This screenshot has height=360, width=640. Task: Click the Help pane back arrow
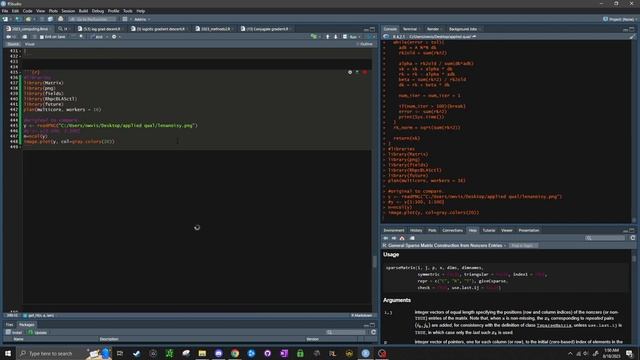pyautogui.click(x=386, y=238)
